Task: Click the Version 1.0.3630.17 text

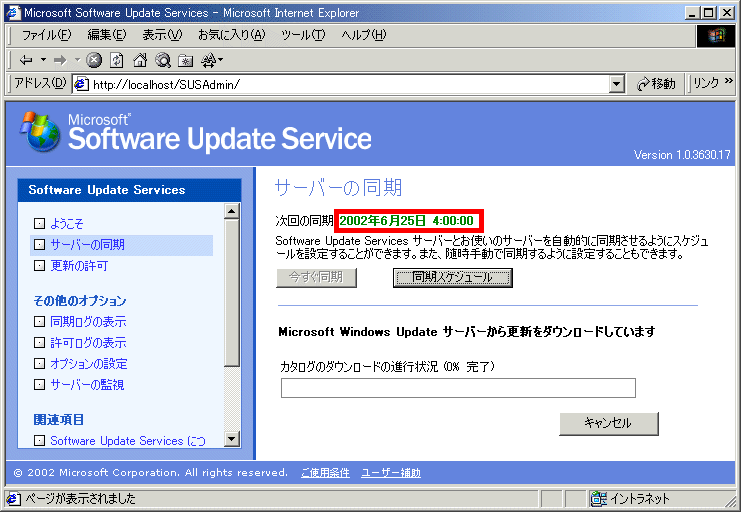Action: [x=682, y=155]
